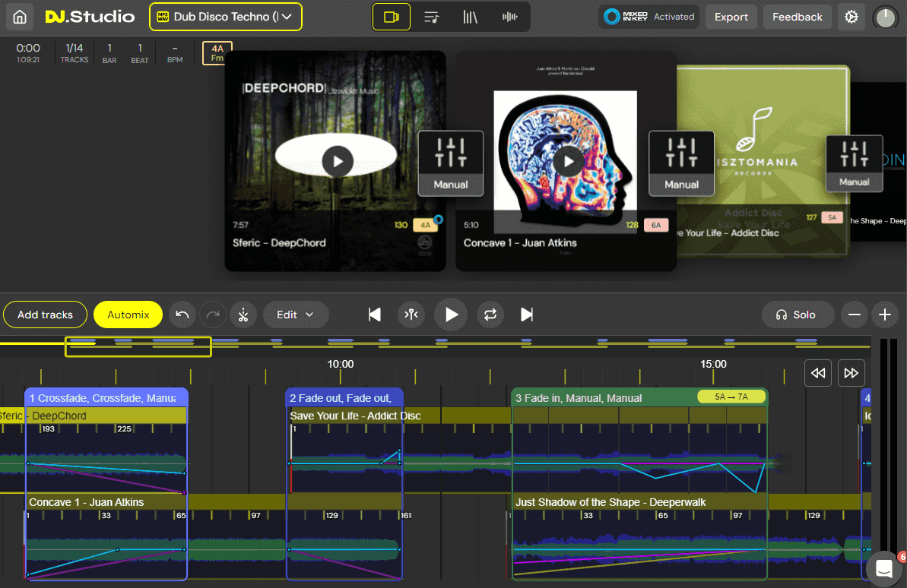Click the Export button
This screenshot has height=588, width=907.
731,16
